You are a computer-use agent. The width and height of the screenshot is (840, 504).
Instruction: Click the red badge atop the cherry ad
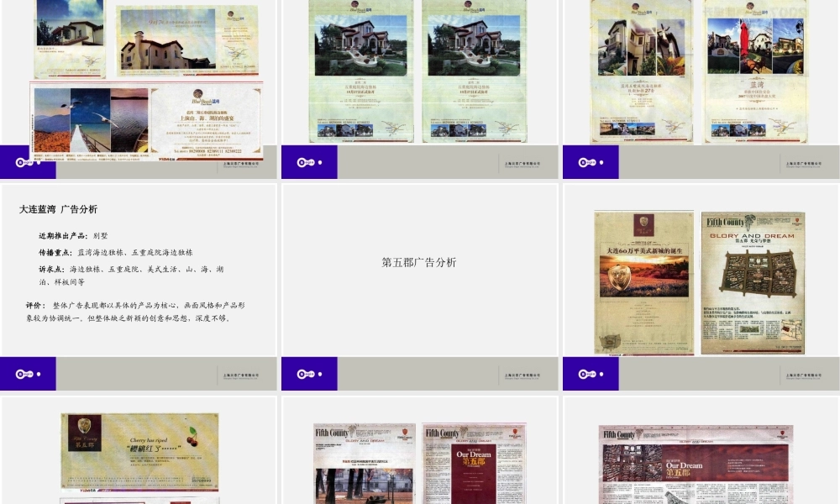84,424
